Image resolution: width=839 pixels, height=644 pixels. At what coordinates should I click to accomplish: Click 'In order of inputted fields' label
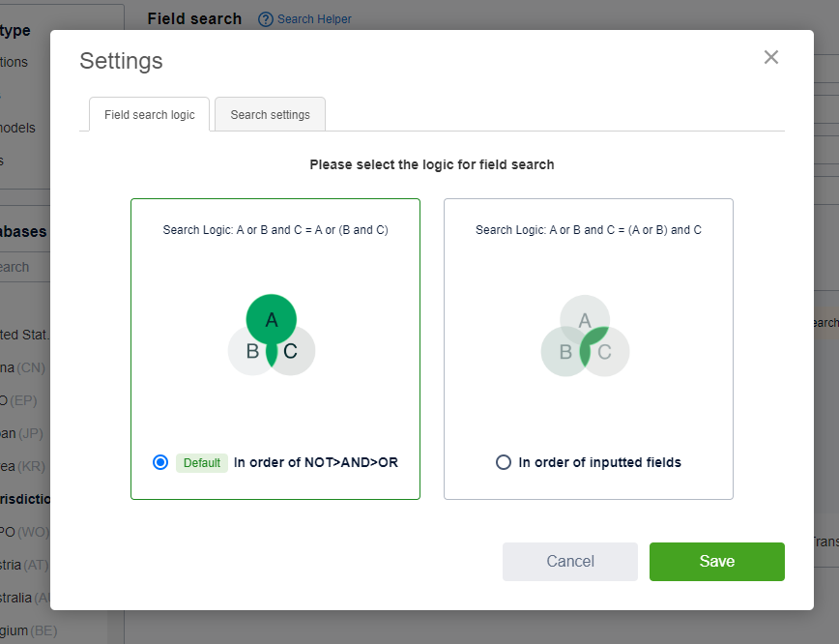[599, 462]
